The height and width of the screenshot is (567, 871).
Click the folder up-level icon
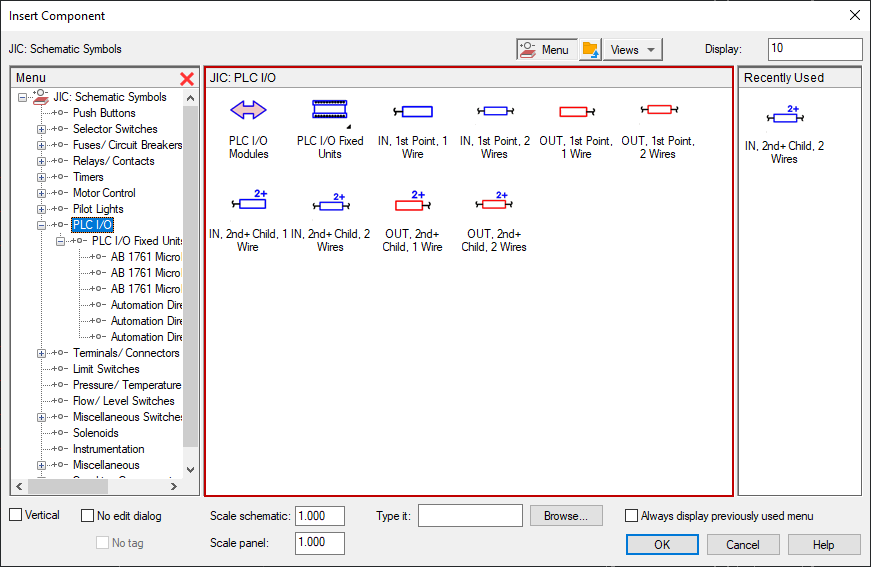pyautogui.click(x=590, y=49)
